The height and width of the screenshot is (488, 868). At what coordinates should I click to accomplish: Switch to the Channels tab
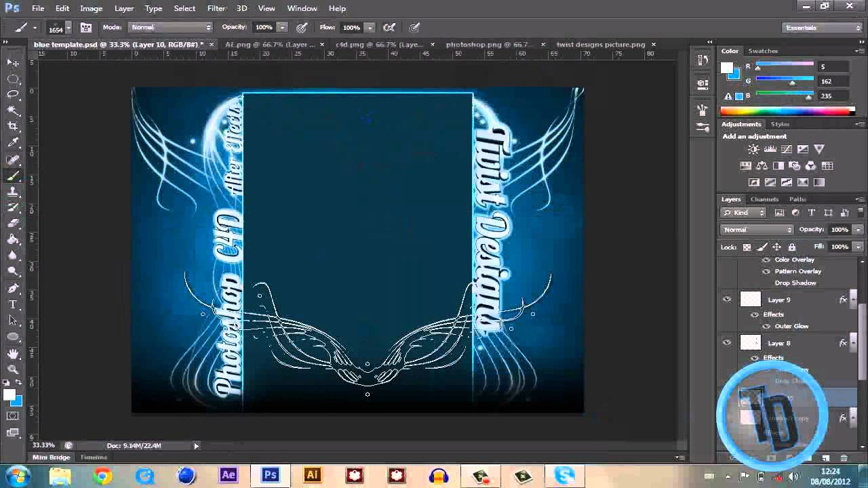[764, 199]
